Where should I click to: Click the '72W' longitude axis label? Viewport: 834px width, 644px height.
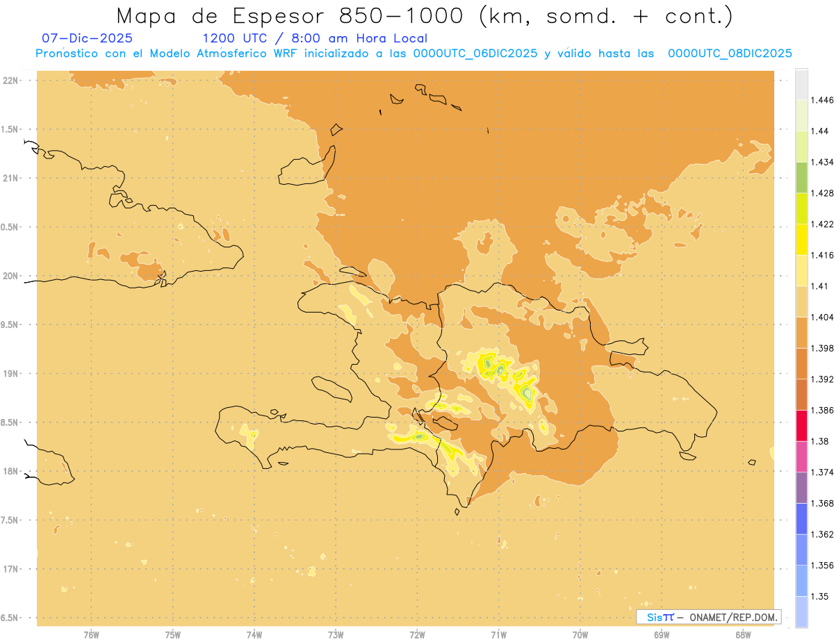click(417, 635)
